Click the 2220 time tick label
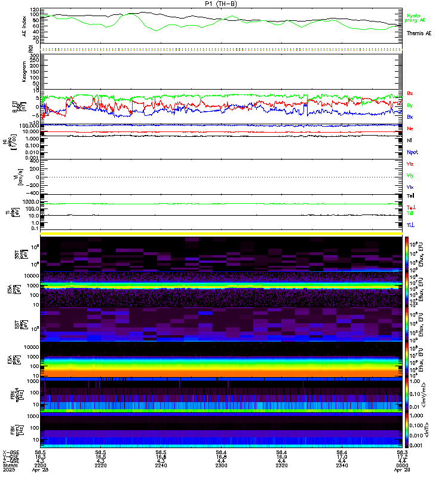This screenshot has width=448, height=478. 100,465
